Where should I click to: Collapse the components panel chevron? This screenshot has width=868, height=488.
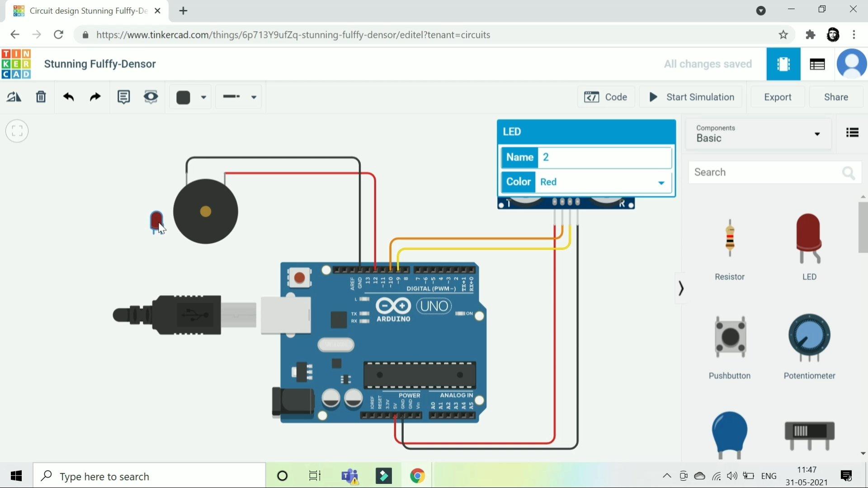pos(681,288)
